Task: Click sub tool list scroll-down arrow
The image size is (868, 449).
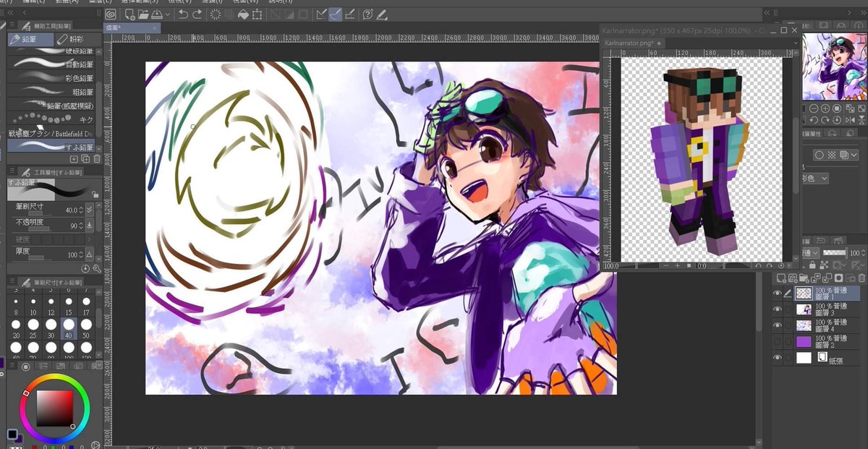Action: [x=98, y=148]
